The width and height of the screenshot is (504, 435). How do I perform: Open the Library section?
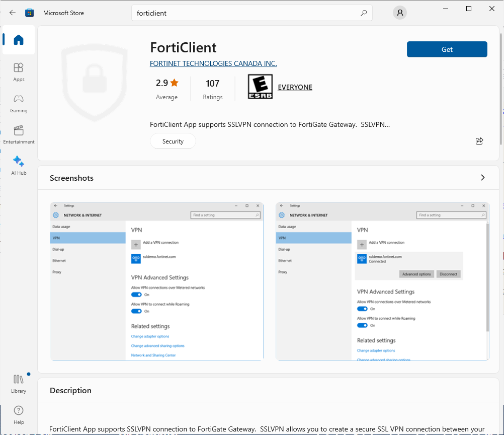point(19,384)
